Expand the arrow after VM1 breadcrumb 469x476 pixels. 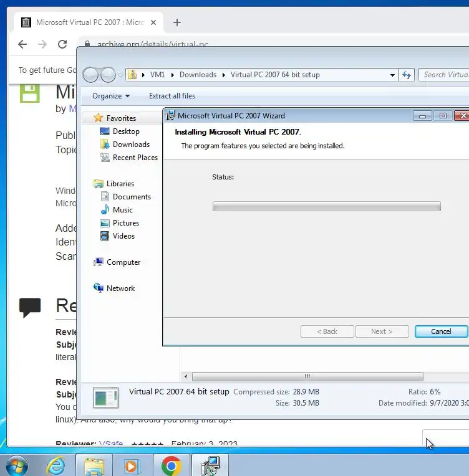(x=172, y=75)
